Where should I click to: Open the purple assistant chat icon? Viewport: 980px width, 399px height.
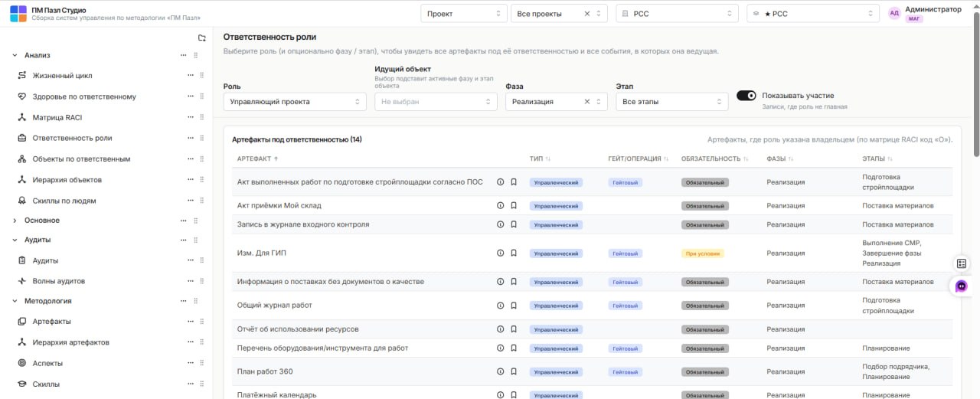[x=962, y=286]
